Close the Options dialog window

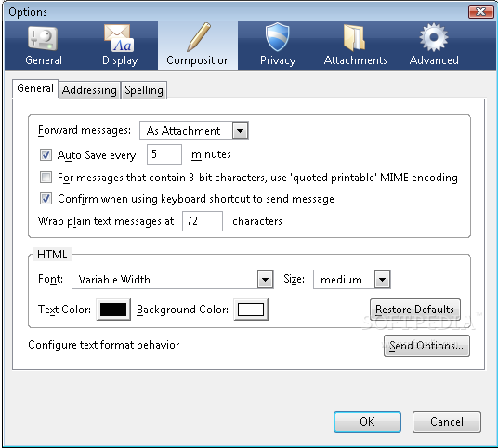(x=481, y=12)
